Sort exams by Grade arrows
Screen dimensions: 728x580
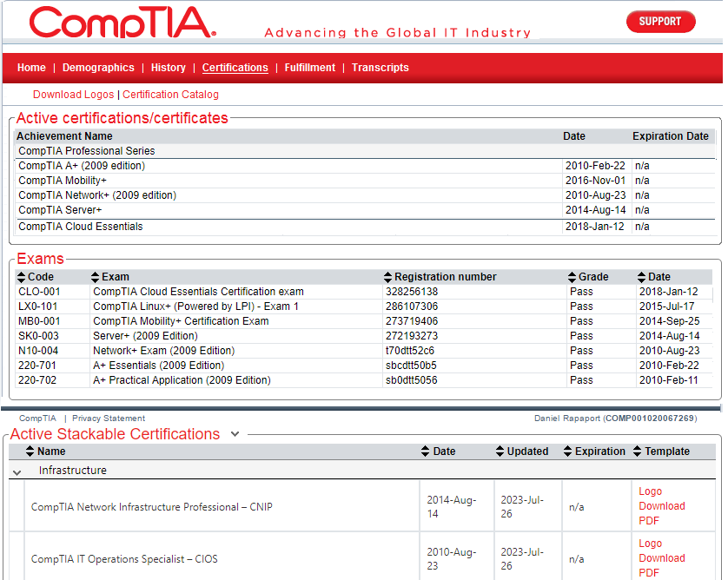572,277
